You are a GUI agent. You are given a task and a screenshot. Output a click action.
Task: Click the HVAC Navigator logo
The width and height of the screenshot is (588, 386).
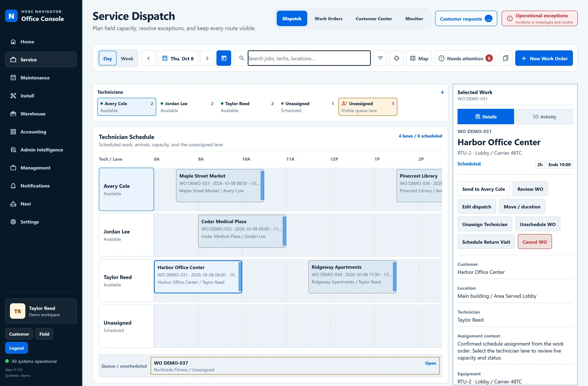[x=11, y=16]
